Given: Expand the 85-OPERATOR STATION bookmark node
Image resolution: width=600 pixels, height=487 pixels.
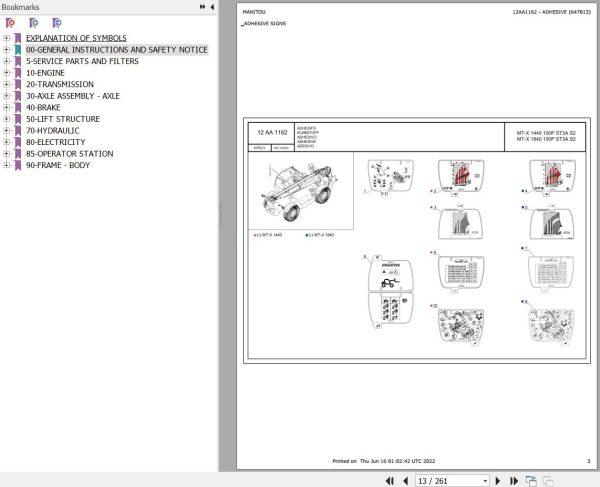Looking at the screenshot, I should [6, 153].
